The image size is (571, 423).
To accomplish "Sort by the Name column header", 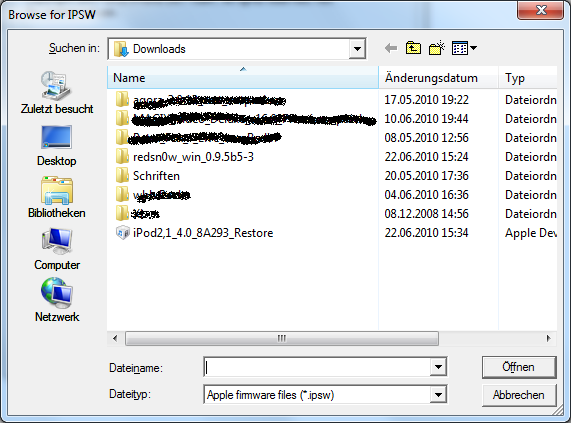I will (x=243, y=78).
